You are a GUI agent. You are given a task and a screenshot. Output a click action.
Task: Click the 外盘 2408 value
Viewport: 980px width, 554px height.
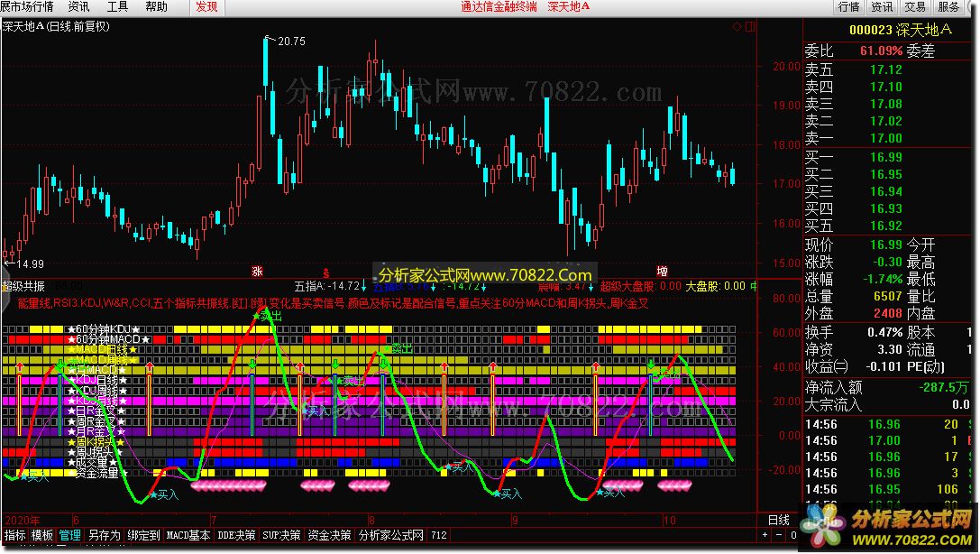coord(888,313)
